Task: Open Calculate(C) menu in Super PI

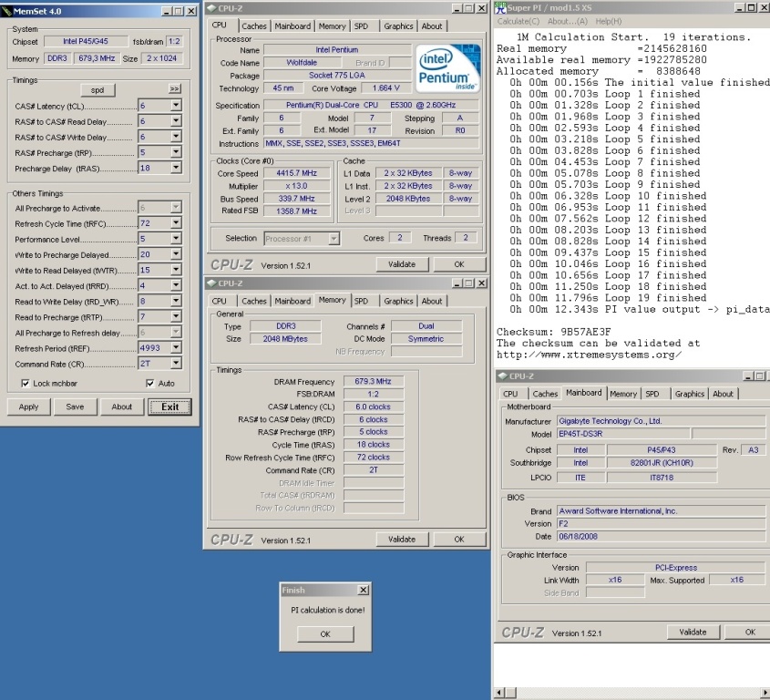Action: (x=518, y=21)
